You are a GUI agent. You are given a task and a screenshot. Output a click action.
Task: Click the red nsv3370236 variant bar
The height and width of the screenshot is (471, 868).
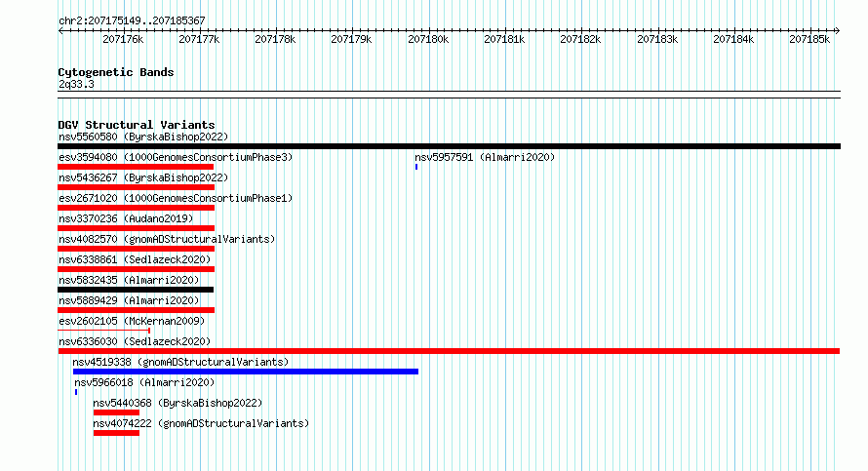(x=137, y=228)
